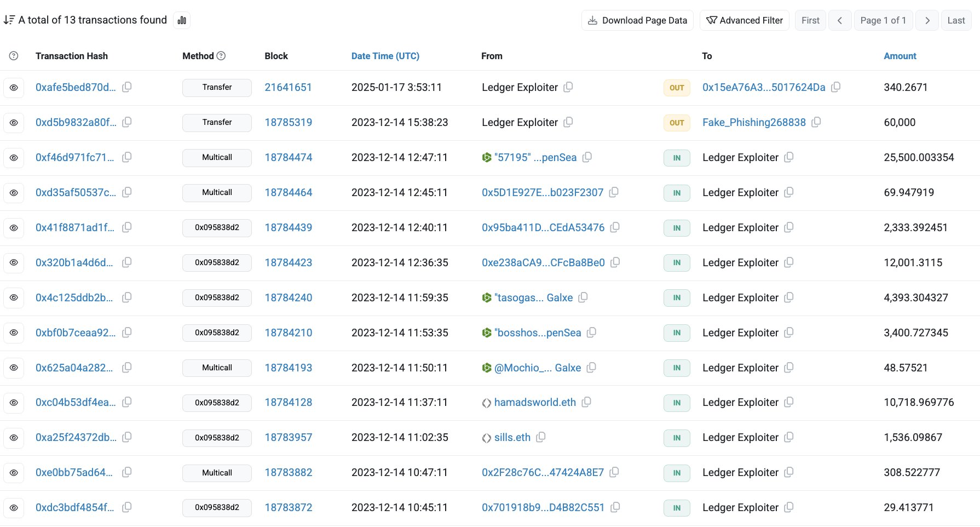The width and height of the screenshot is (980, 527).
Task: Go to previous page using left chevron
Action: 839,20
